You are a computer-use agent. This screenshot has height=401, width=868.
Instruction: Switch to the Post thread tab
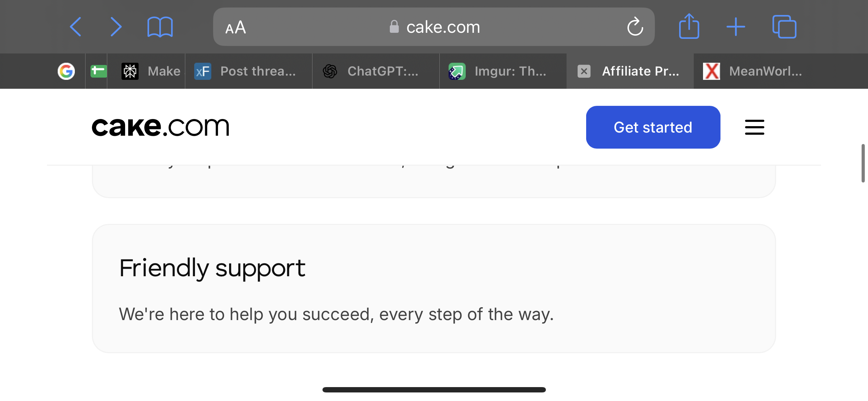click(x=249, y=71)
